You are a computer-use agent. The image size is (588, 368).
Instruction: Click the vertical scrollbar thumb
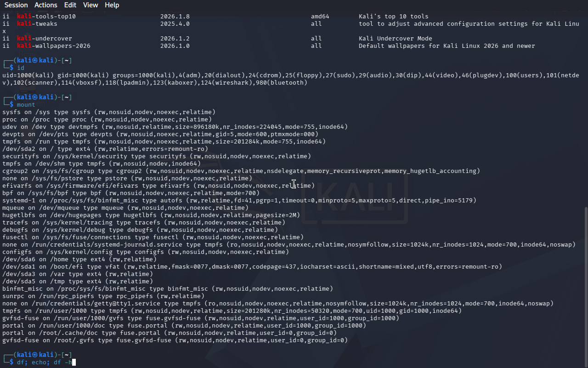[x=585, y=285]
